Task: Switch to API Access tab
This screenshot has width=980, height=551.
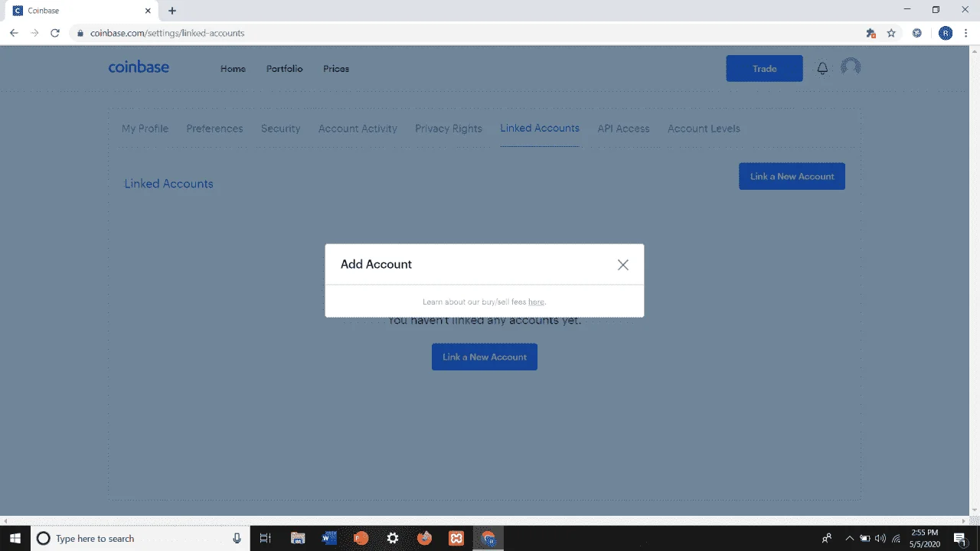Action: [623, 129]
